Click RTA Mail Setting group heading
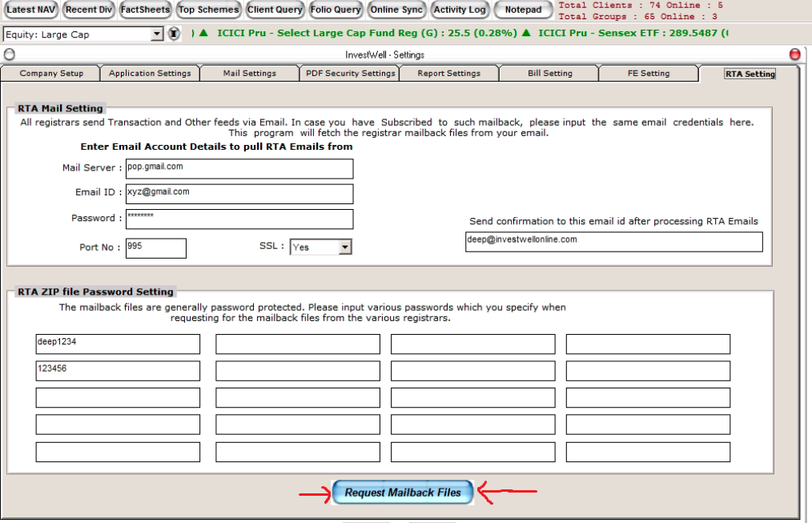This screenshot has width=812, height=523. [60, 108]
